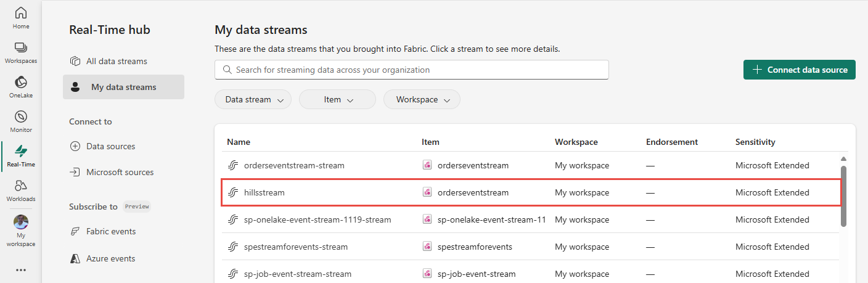Click the data streams table vertical scrollbar

[843, 196]
